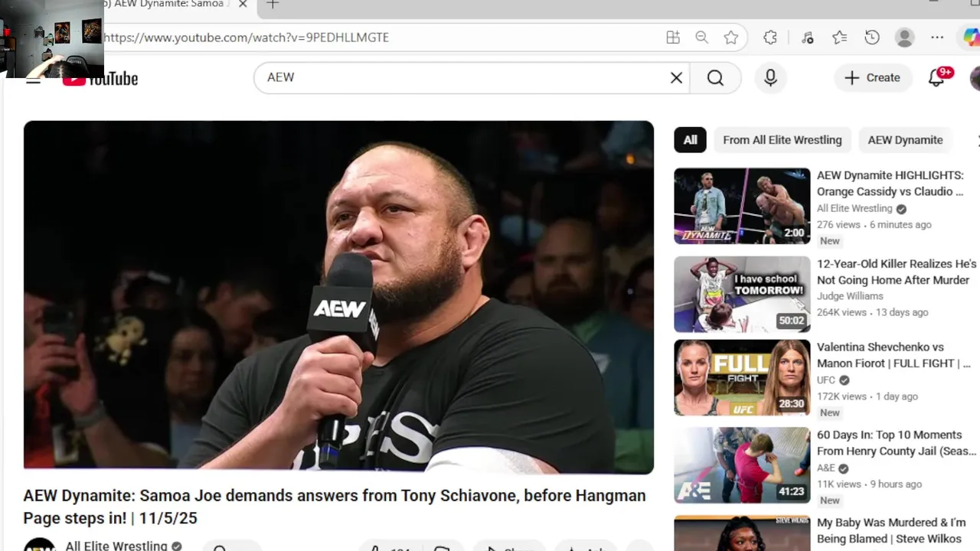This screenshot has height=551, width=980.
Task: Open the Copilot icon
Action: [x=971, y=37]
